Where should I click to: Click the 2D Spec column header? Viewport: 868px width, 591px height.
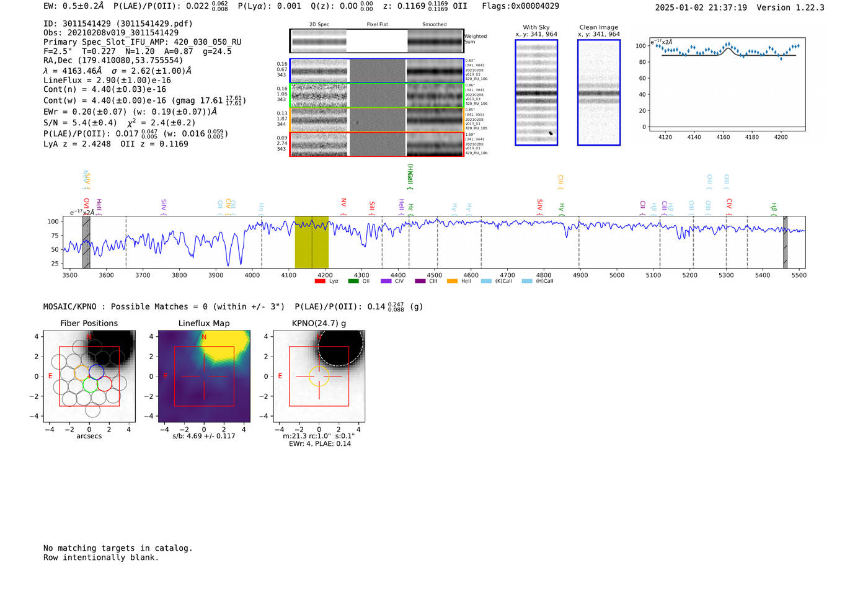point(319,24)
